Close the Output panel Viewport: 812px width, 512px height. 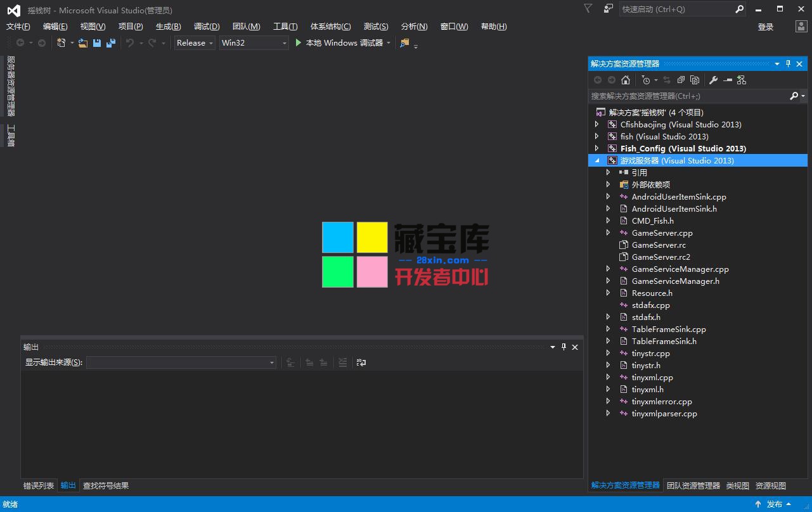[575, 347]
